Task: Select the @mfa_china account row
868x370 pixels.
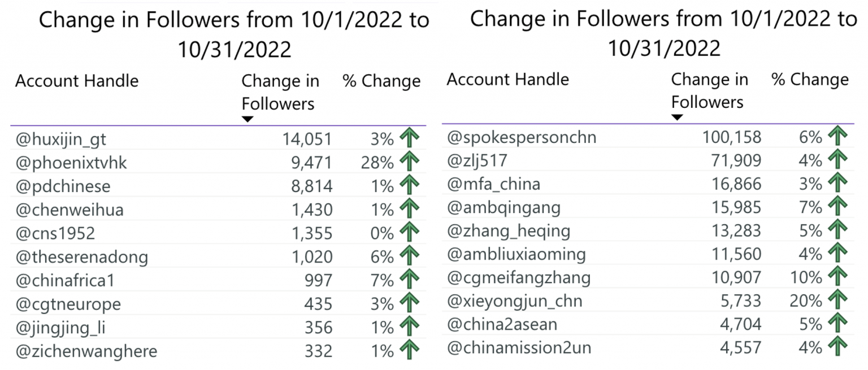Action: click(x=648, y=184)
